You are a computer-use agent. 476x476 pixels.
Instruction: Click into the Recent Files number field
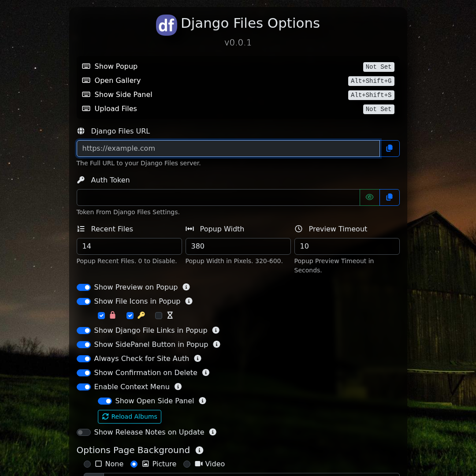pyautogui.click(x=129, y=246)
